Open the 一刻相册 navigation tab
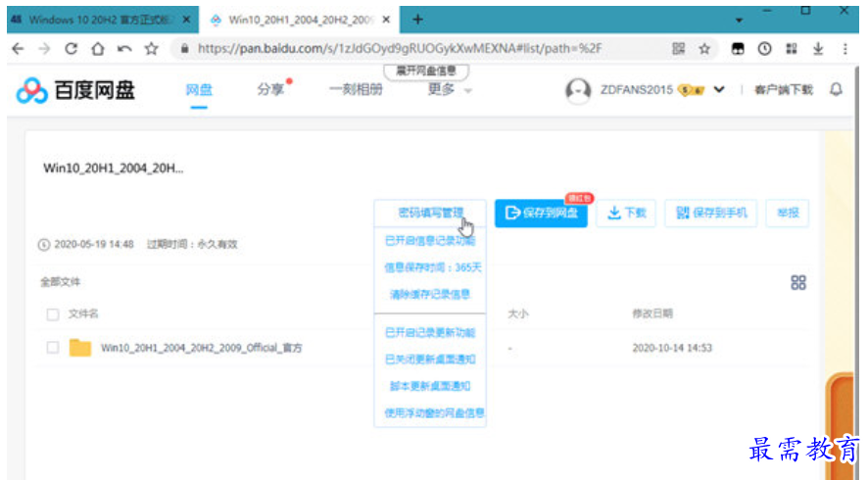This screenshot has height=480, width=868. [356, 90]
